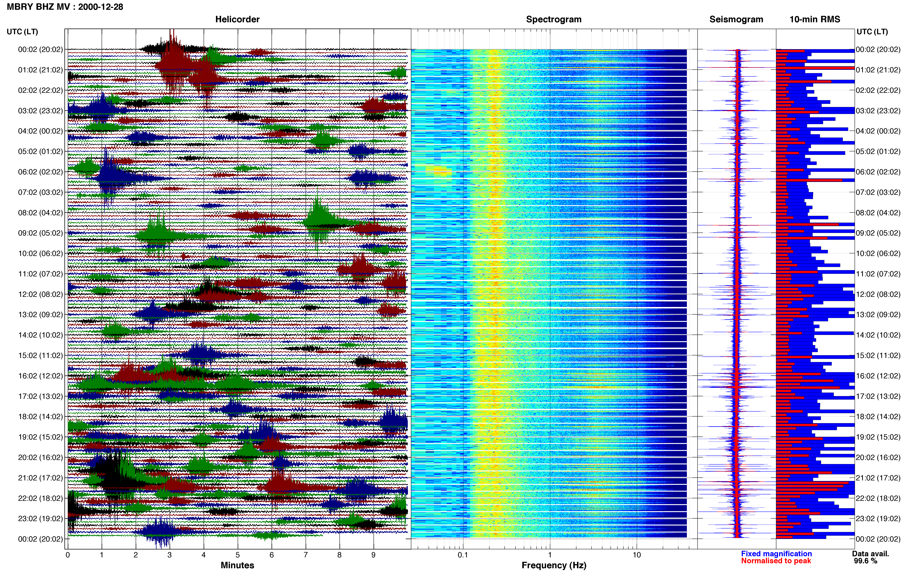Click Helicorder time label '07:02 (03:02)'
Image resolution: width=924 pixels, height=578 pixels.
click(41, 192)
